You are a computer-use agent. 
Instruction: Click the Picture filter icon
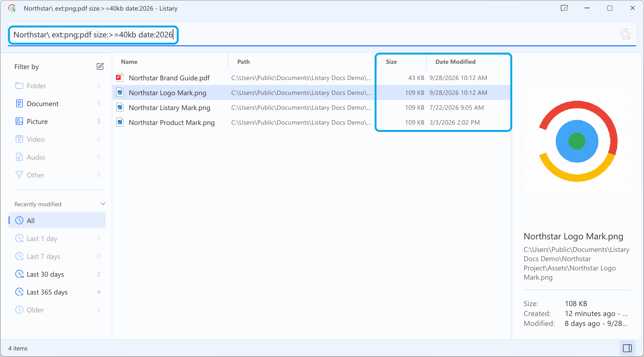coord(19,121)
